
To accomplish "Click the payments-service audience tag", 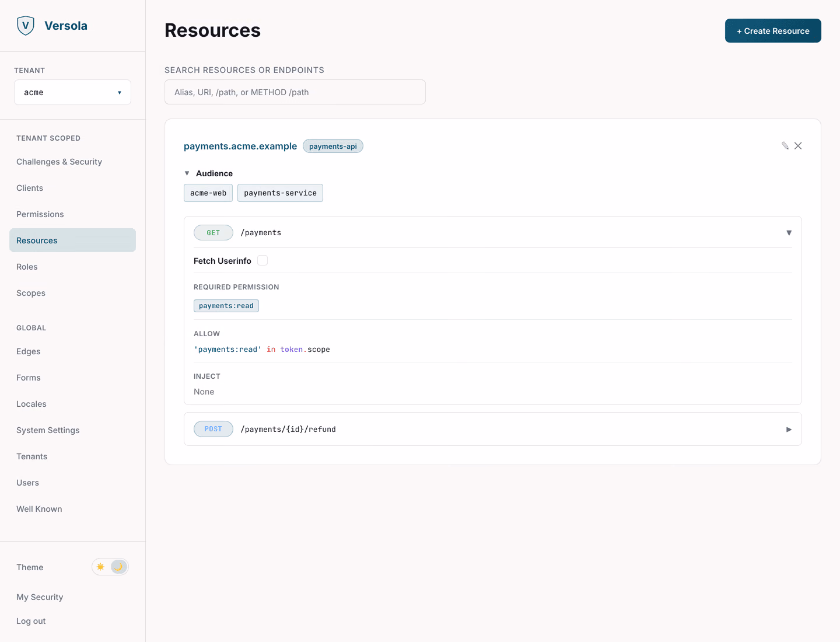I will point(280,193).
